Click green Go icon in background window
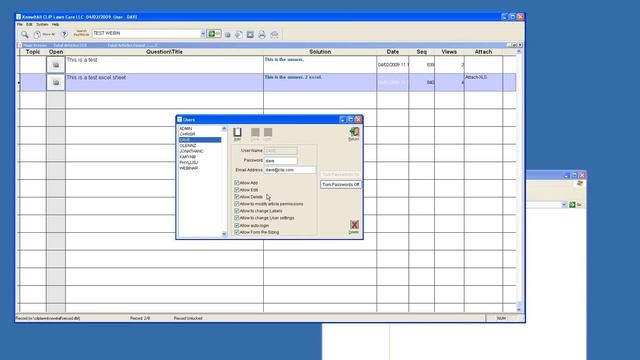This screenshot has width=640, height=360. [572, 204]
